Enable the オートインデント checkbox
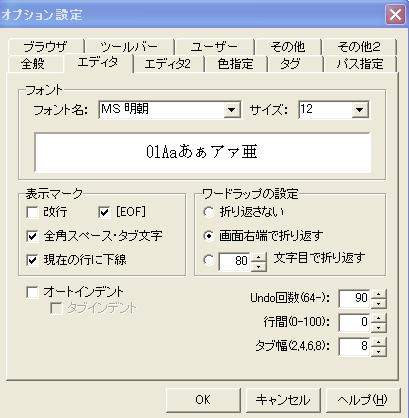Viewport: 409px width, 418px height. pos(32,292)
